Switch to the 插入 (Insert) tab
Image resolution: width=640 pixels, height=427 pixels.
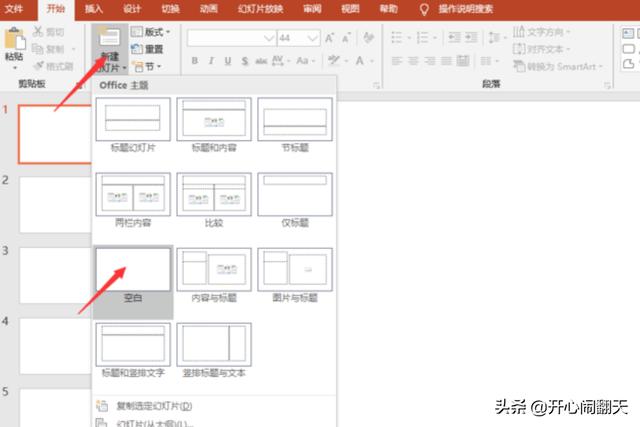pyautogui.click(x=93, y=8)
